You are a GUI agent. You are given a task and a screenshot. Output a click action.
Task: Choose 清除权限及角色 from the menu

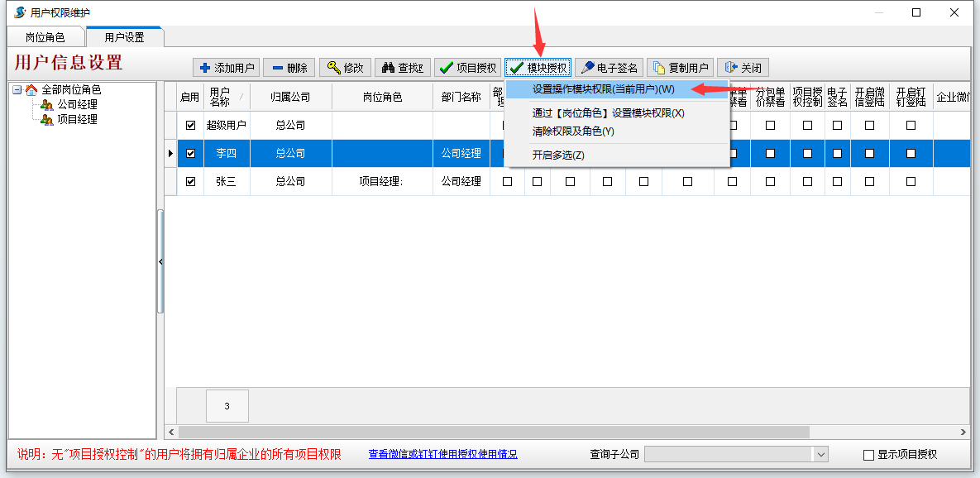573,131
